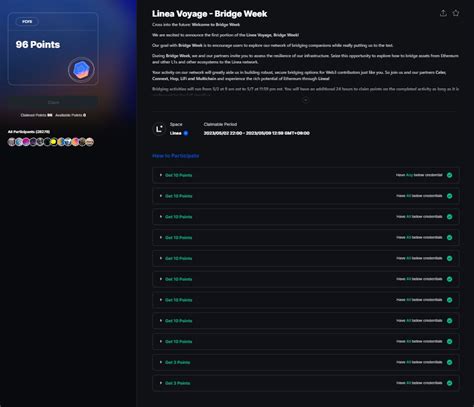Open the Linea space logo icon

point(159,129)
